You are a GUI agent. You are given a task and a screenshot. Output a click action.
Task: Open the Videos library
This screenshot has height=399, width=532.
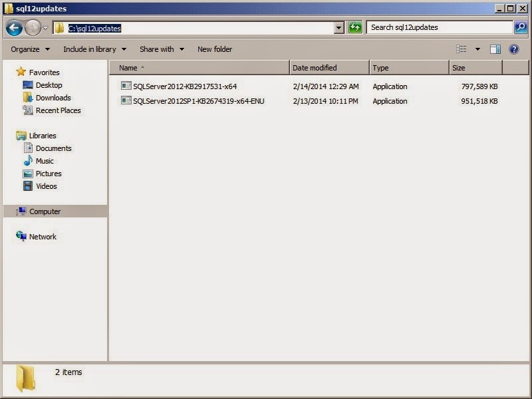pyautogui.click(x=47, y=186)
